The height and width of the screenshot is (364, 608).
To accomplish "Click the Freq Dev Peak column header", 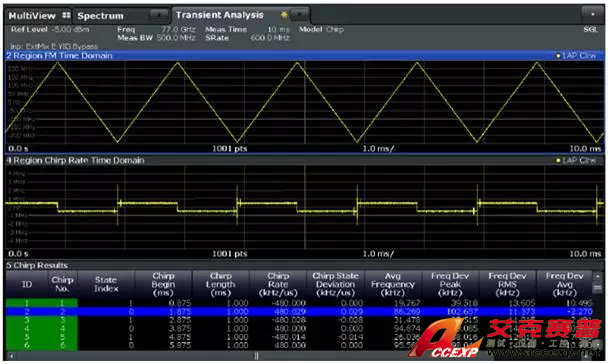I will pyautogui.click(x=450, y=284).
